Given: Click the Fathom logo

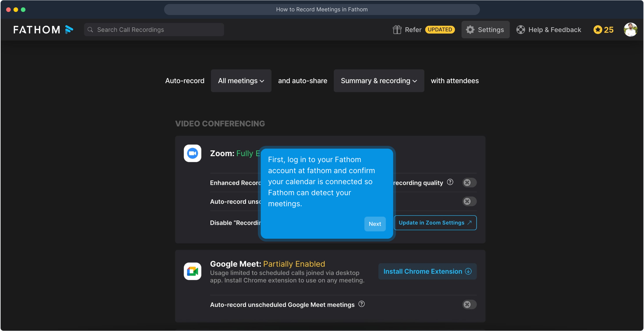Looking at the screenshot, I should pos(43,30).
